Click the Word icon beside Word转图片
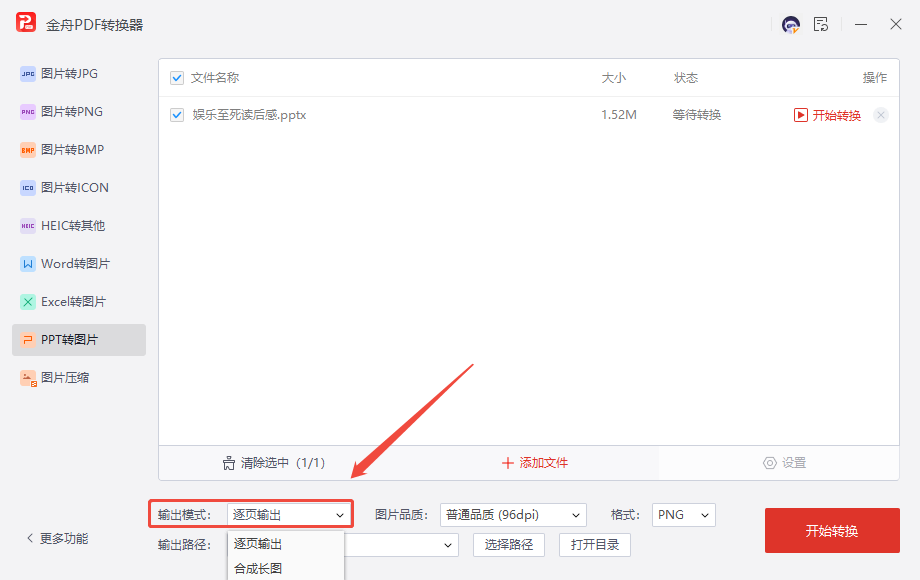This screenshot has height=580, width=920. point(28,264)
